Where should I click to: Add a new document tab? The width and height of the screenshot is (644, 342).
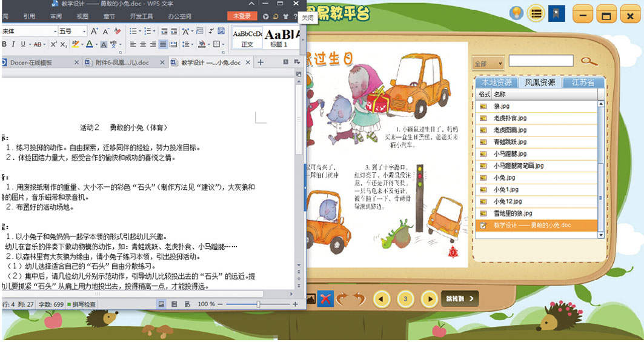pyautogui.click(x=260, y=62)
